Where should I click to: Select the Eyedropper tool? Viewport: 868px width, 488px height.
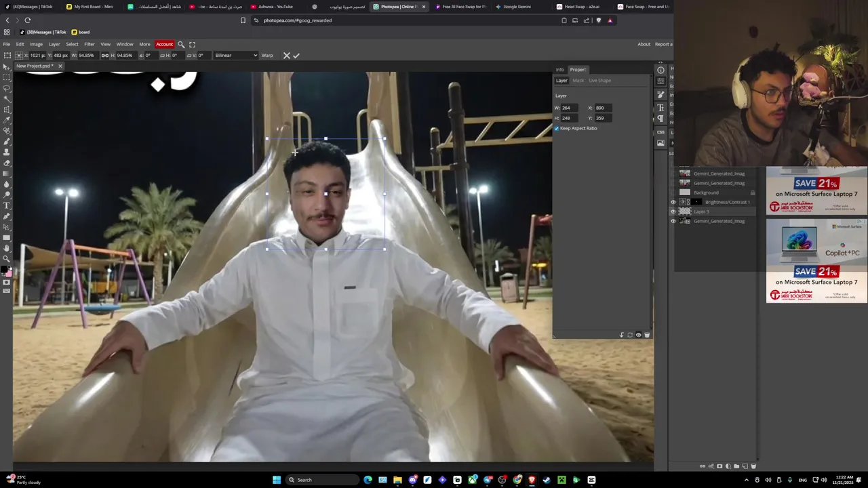(7, 120)
